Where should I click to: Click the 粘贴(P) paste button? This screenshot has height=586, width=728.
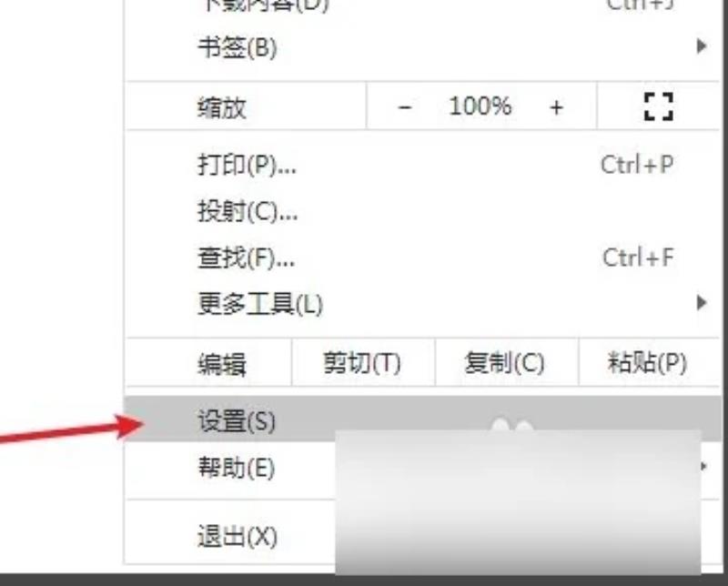coord(648,363)
